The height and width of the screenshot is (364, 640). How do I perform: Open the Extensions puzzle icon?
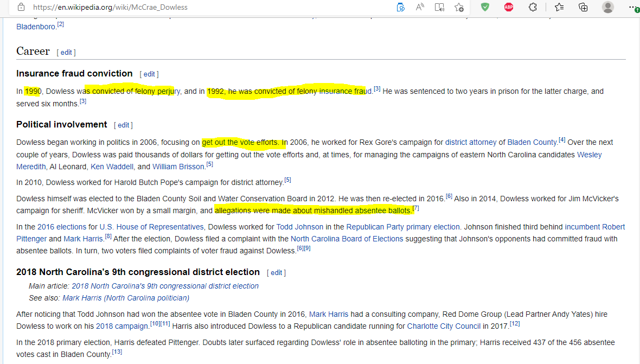(x=533, y=7)
